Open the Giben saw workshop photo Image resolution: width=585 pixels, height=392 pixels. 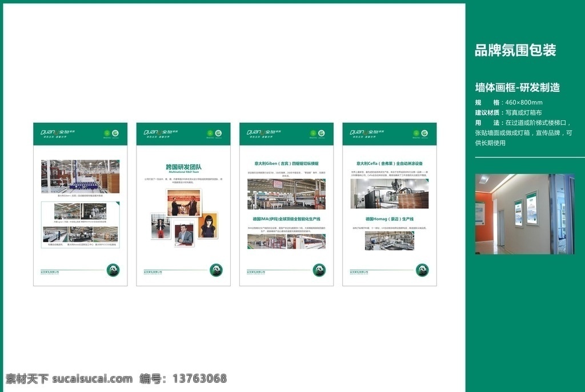click(x=287, y=194)
